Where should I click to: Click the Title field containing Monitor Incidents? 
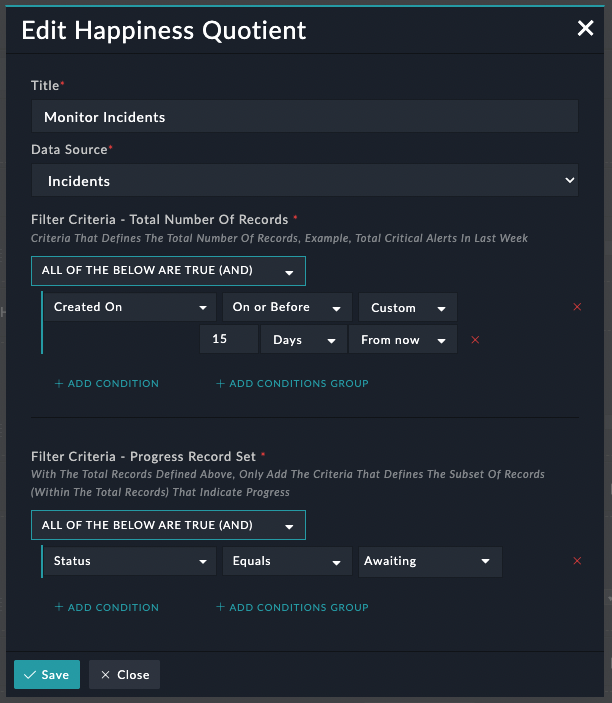click(x=304, y=117)
